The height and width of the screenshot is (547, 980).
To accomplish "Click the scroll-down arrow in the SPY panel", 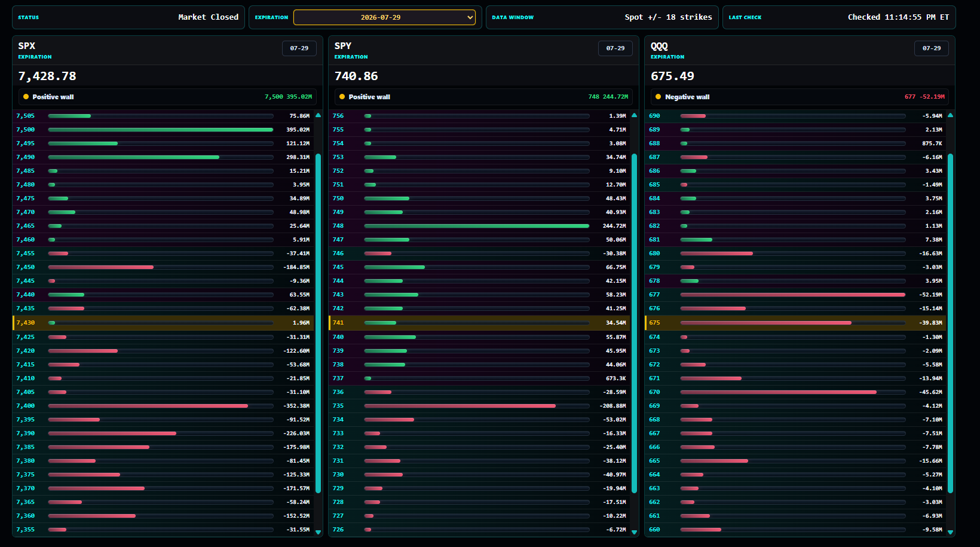I will (634, 531).
